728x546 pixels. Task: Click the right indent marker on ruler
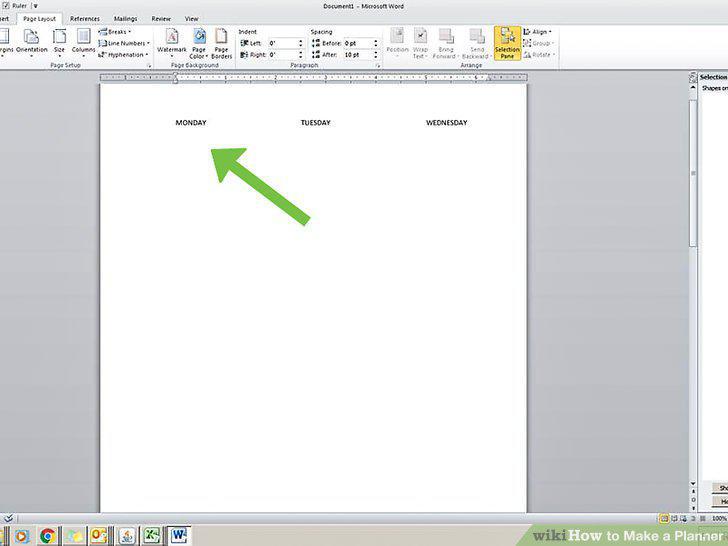pos(488,79)
